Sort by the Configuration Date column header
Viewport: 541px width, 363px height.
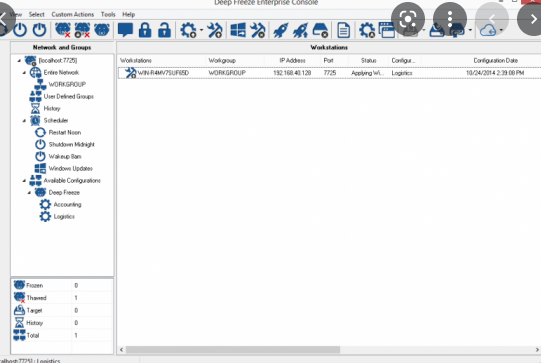(495, 60)
